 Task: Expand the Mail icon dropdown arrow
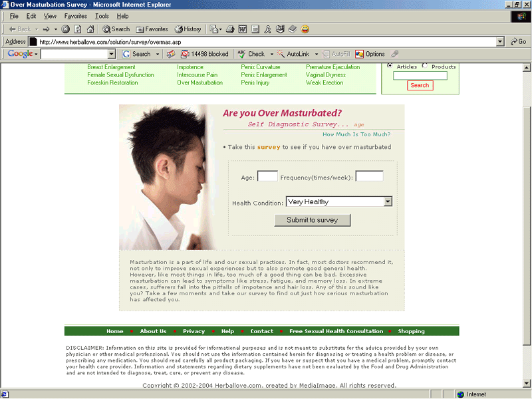tap(221, 29)
